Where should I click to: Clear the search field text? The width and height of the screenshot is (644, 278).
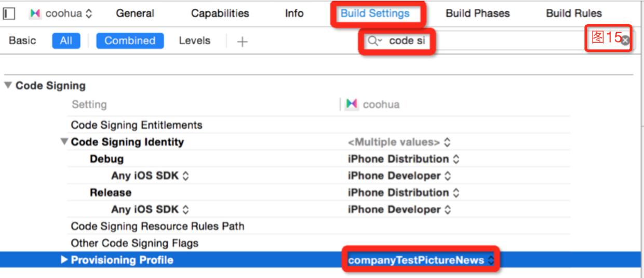coord(625,40)
